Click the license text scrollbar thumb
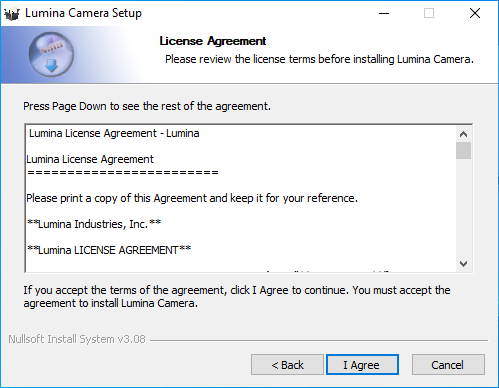Image resolution: width=499 pixels, height=388 pixels. click(x=463, y=151)
